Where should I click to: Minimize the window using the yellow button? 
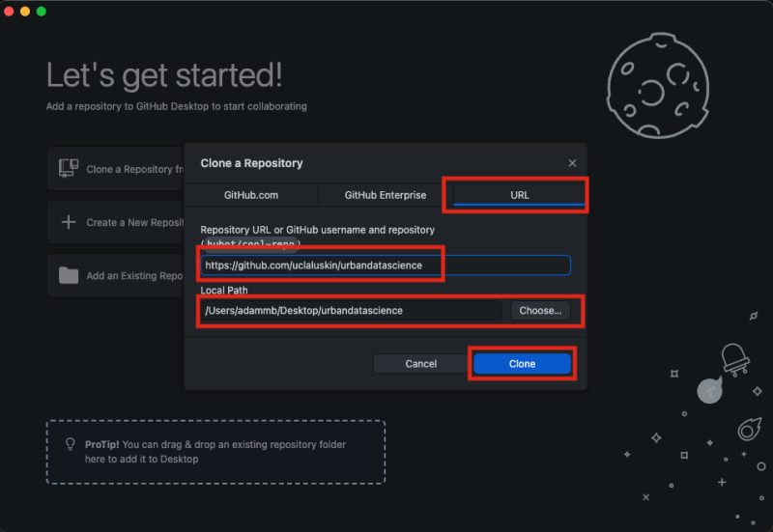tap(27, 11)
